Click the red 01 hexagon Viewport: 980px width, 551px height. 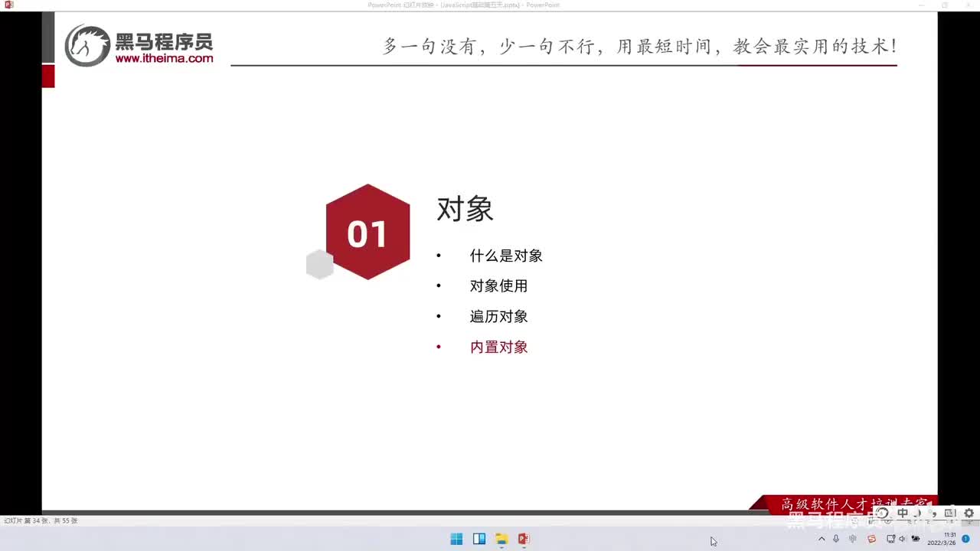367,232
